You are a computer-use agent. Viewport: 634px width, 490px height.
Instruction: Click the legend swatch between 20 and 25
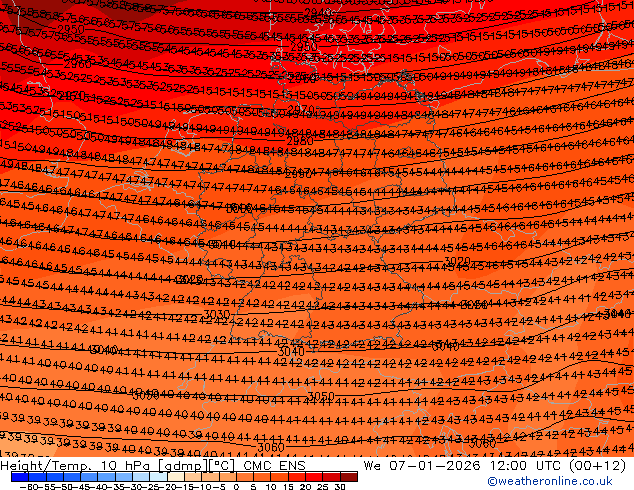pyautogui.click(x=314, y=477)
